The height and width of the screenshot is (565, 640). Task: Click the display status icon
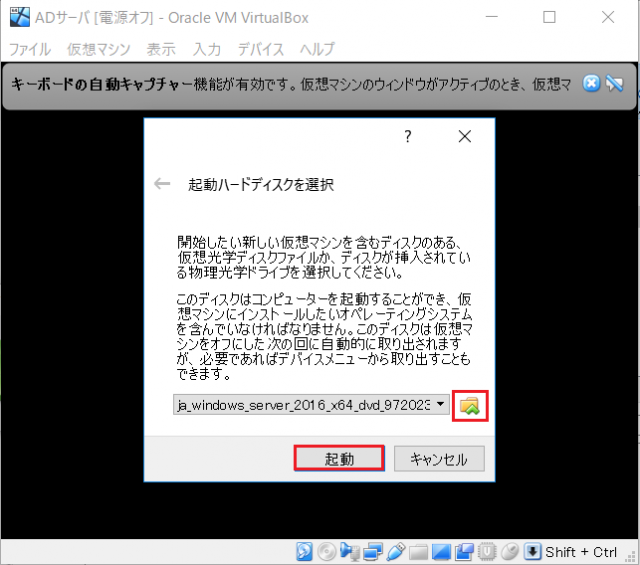(441, 552)
